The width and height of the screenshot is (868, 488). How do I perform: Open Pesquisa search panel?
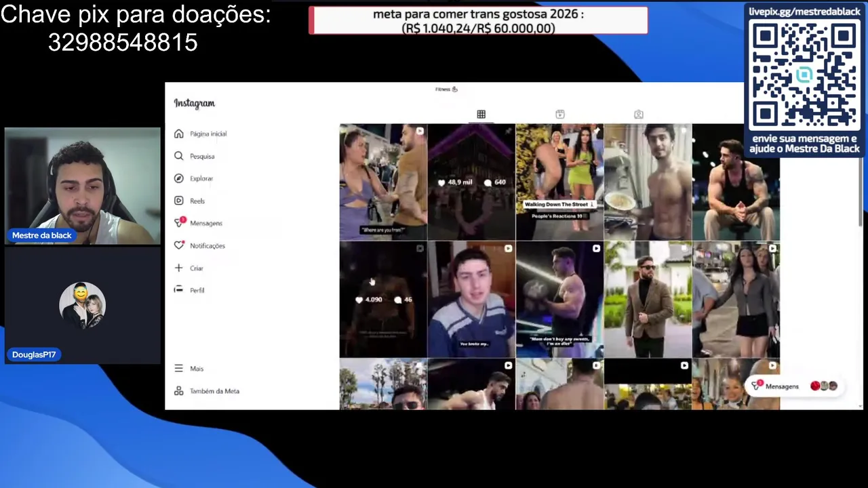click(x=202, y=156)
